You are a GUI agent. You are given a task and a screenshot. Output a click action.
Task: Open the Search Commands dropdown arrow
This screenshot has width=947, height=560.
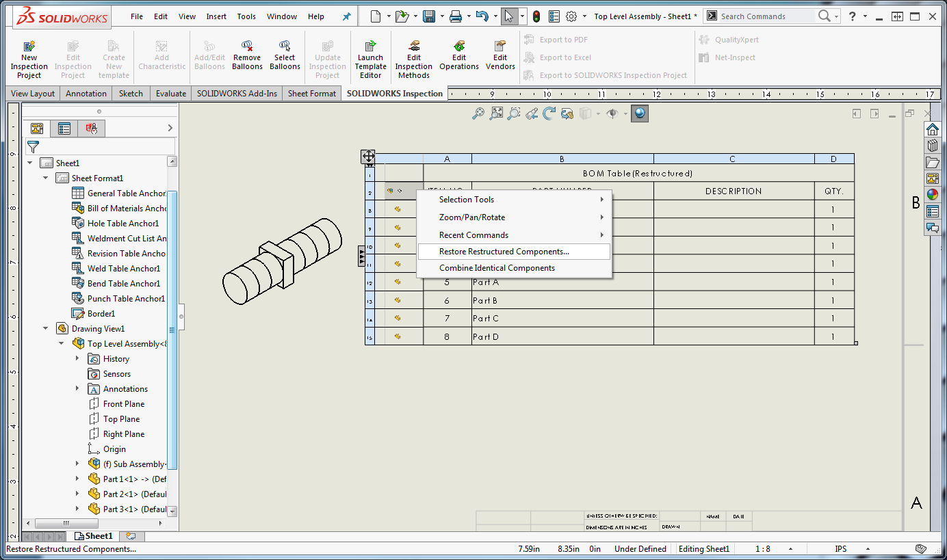pyautogui.click(x=836, y=16)
